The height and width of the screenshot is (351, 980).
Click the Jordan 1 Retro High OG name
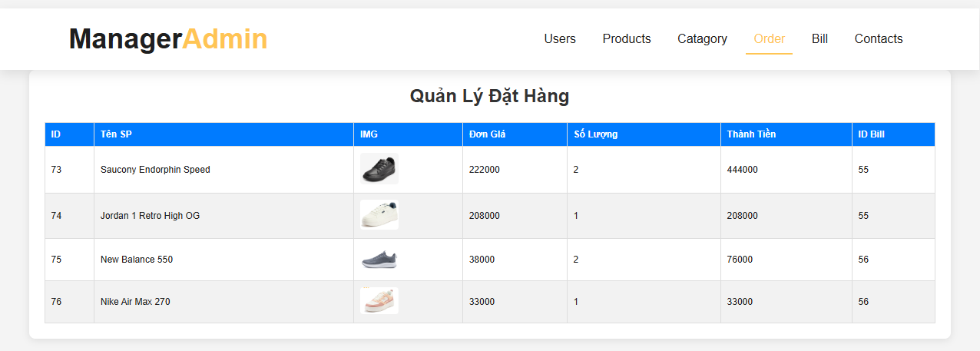[150, 216]
